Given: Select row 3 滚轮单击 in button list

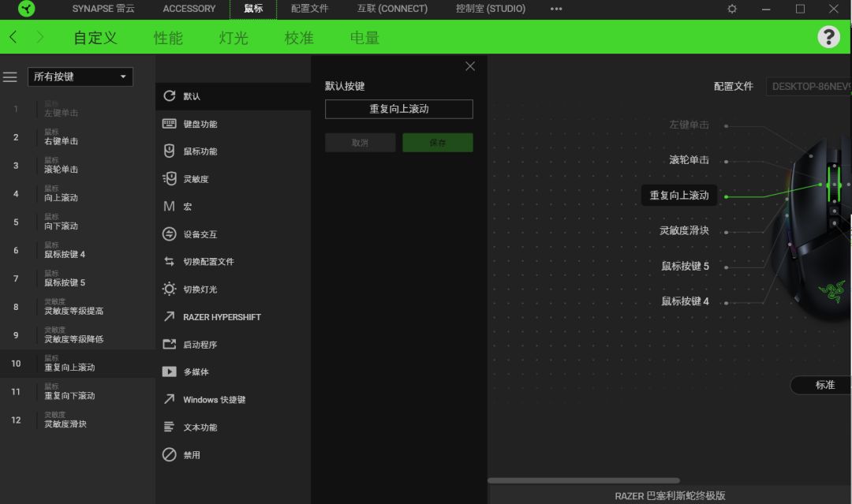Looking at the screenshot, I should pos(77,165).
